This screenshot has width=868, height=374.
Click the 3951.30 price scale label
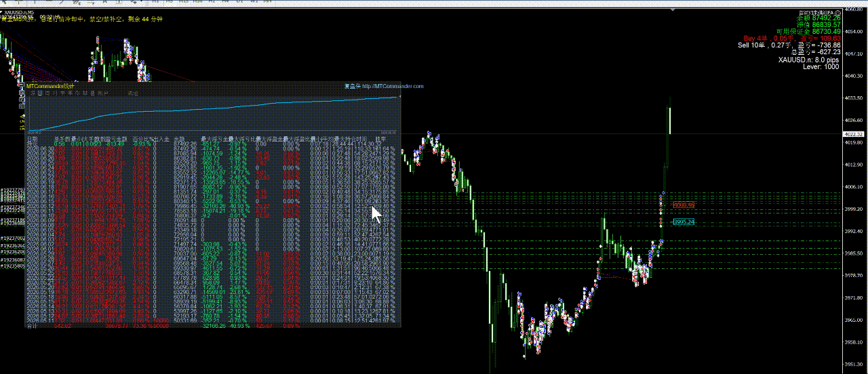coord(853,365)
